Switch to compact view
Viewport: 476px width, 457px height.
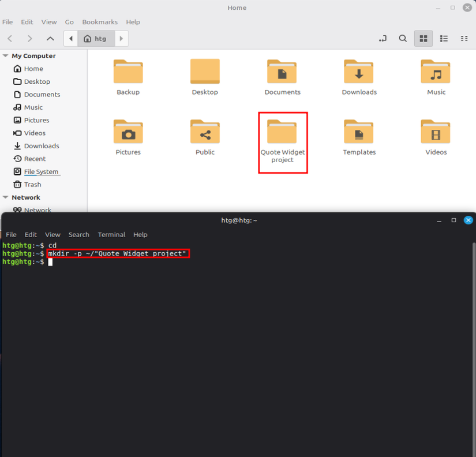464,38
